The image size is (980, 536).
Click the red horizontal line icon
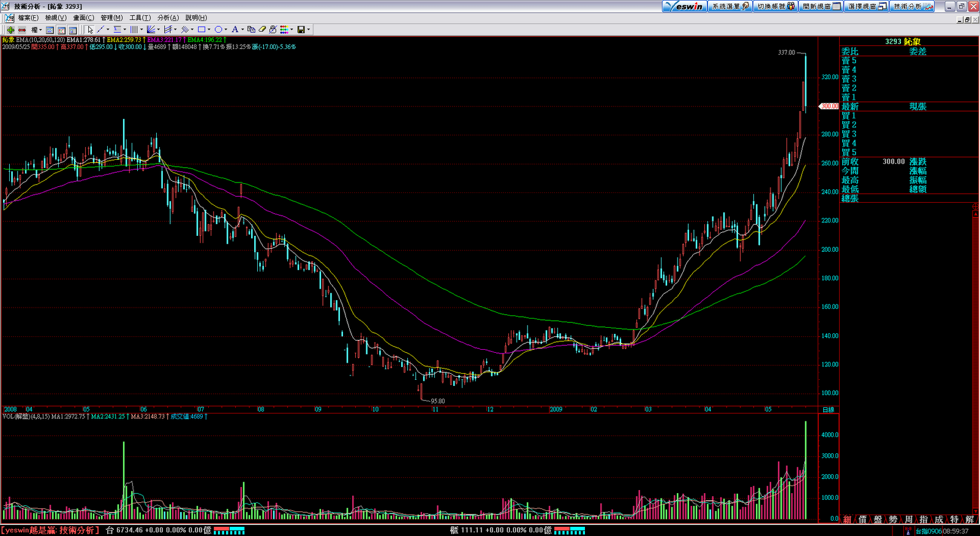click(x=22, y=29)
